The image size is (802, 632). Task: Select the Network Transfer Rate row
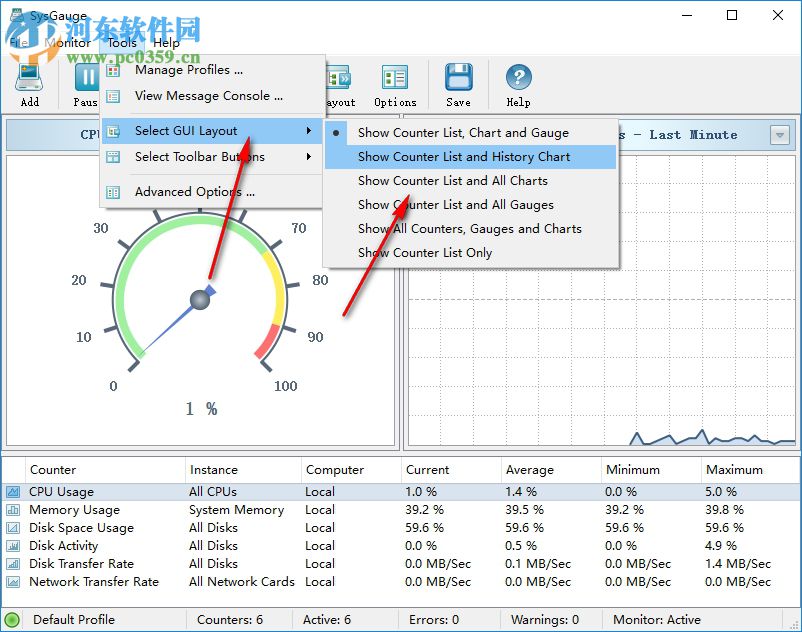(94, 582)
